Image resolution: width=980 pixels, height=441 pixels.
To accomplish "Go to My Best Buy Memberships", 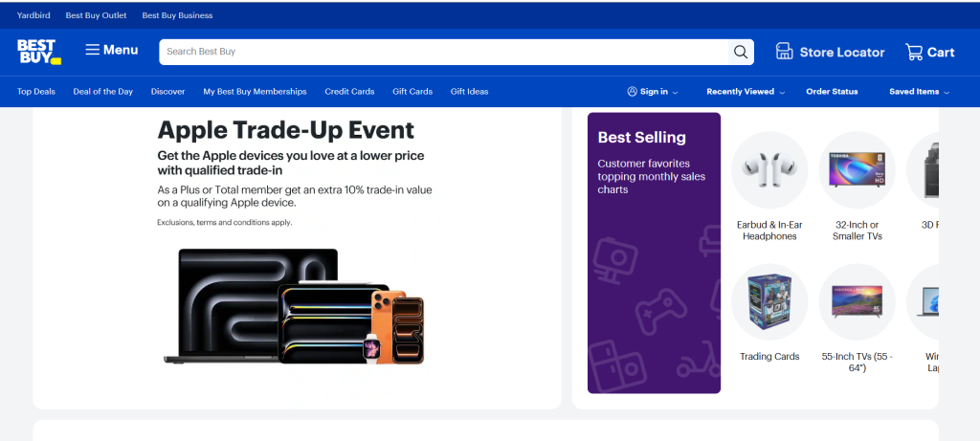I will (255, 91).
